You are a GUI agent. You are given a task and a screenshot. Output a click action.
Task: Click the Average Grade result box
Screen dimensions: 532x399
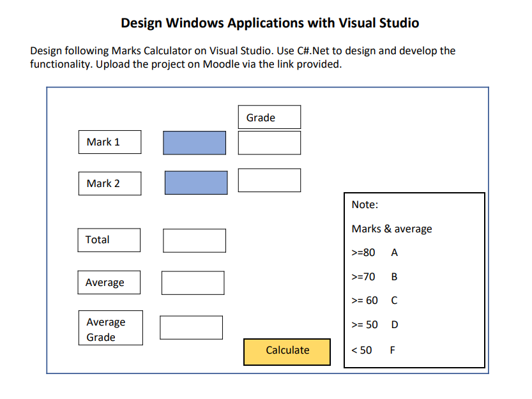coord(192,327)
